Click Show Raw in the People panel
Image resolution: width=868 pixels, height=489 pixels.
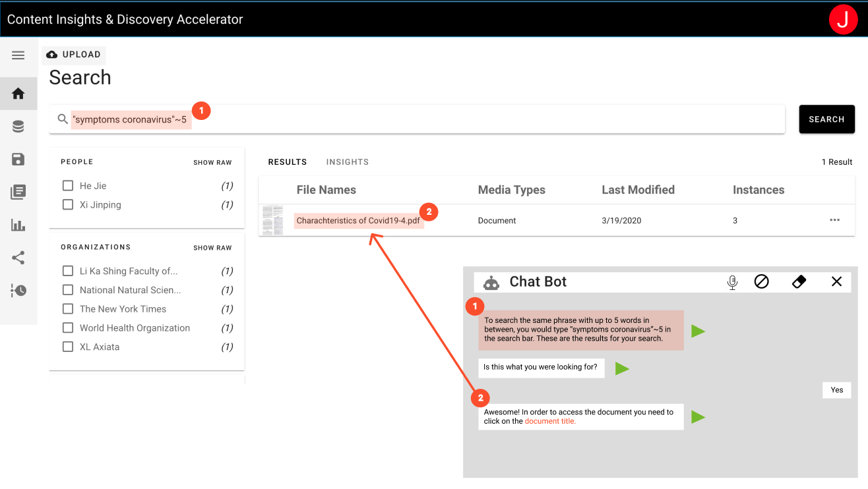212,163
